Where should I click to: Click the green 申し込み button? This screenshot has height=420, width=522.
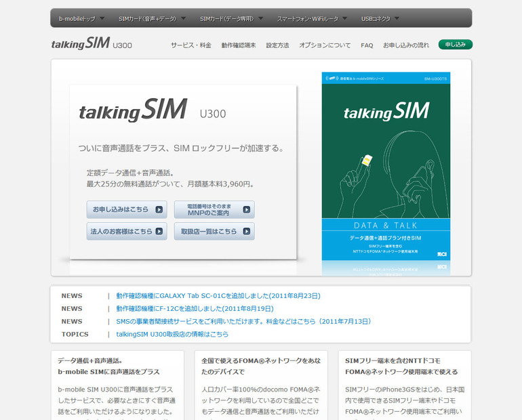tap(456, 45)
